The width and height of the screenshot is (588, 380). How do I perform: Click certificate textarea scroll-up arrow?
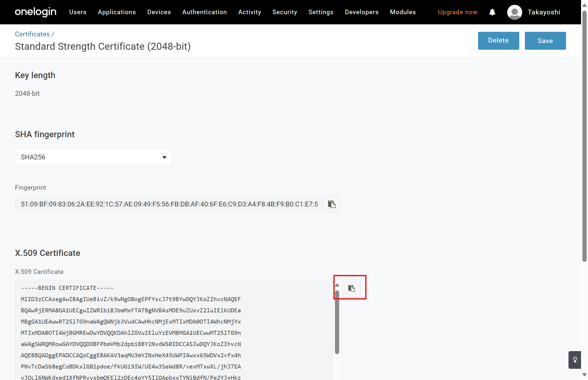click(x=337, y=285)
